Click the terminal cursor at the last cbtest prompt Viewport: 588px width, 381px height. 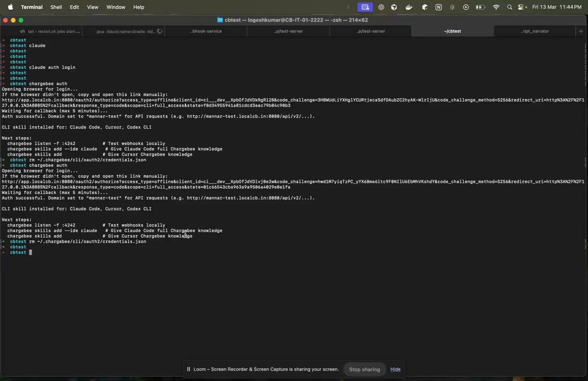point(30,252)
